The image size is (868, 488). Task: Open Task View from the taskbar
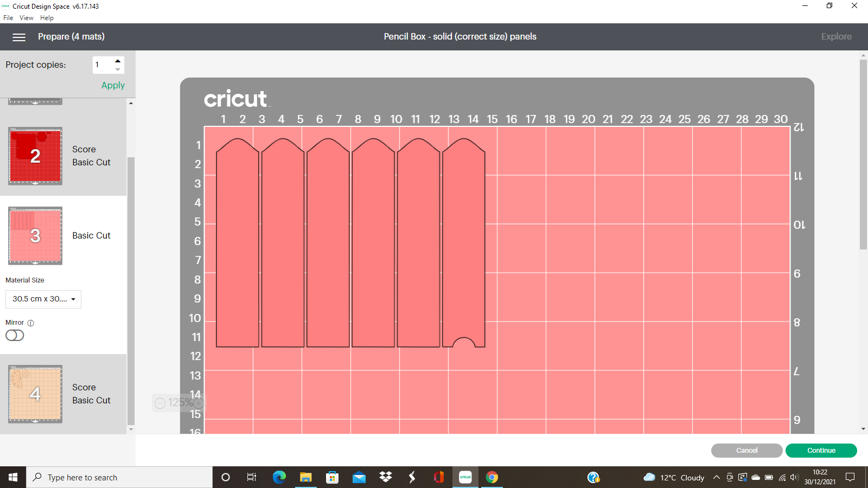click(252, 477)
